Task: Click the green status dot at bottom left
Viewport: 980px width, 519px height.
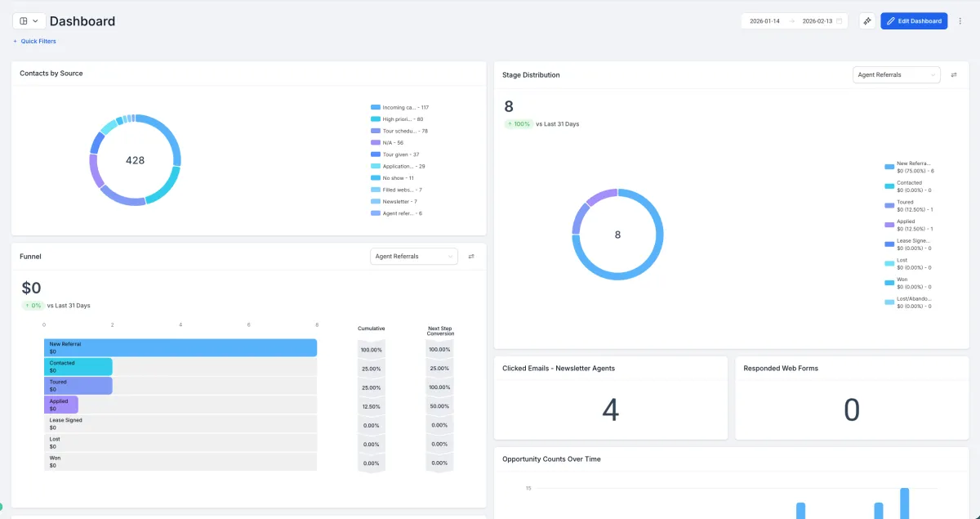Action: tap(1, 507)
